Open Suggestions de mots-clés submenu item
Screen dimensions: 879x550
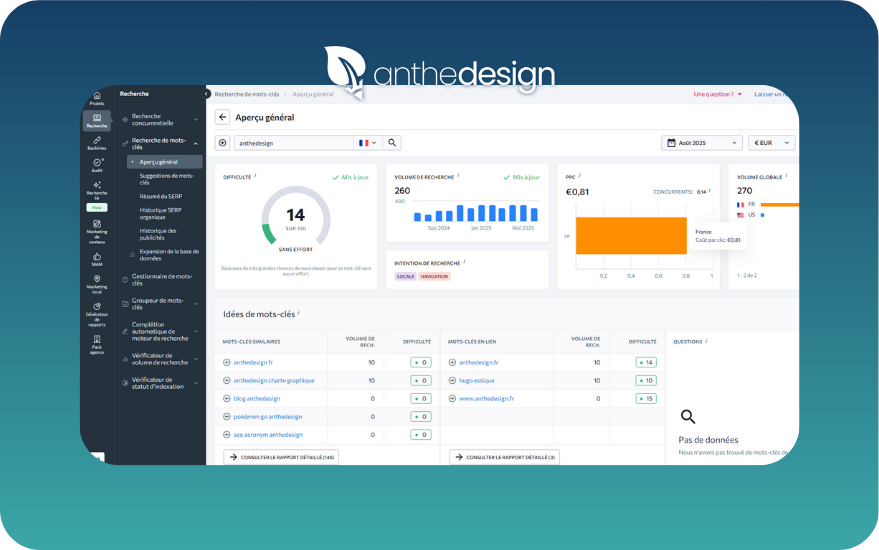tap(166, 179)
